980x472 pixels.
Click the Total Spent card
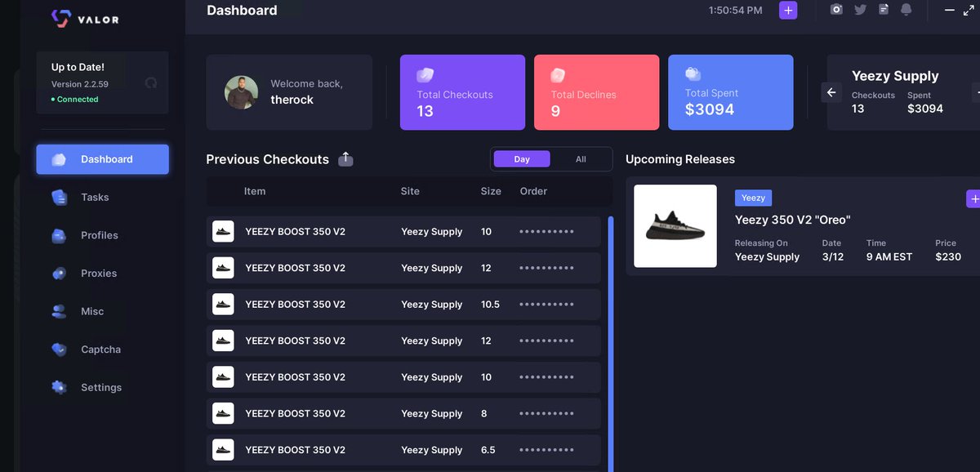click(730, 92)
